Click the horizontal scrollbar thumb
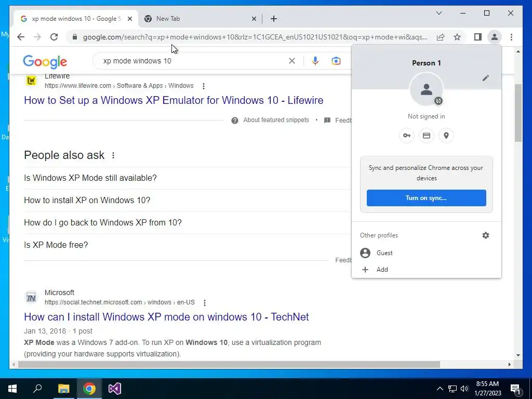532x399 pixels. [229, 364]
